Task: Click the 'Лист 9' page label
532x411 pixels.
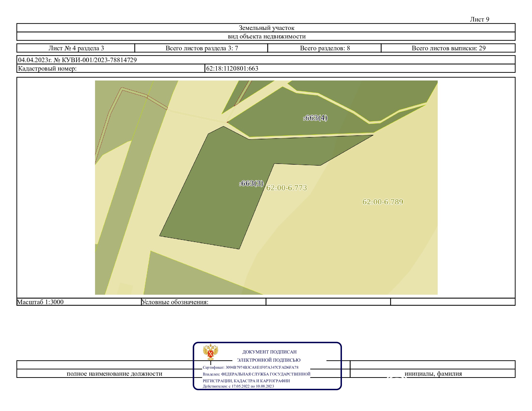Action: (x=479, y=20)
